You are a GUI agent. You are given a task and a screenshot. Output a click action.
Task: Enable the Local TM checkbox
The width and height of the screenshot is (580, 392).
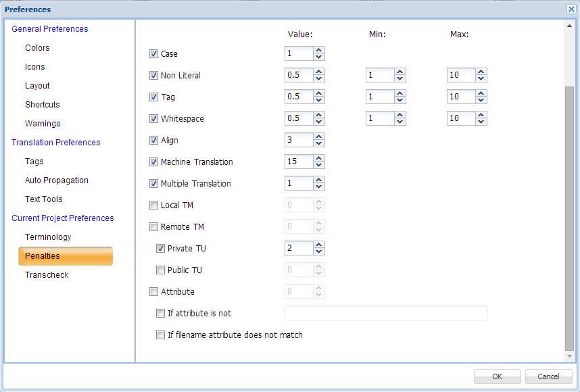[153, 205]
